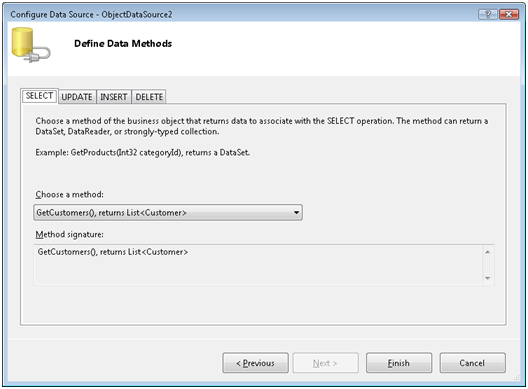Close the Configure Data Source dialog
Image resolution: width=528 pixels, height=389 pixels.
[509, 14]
